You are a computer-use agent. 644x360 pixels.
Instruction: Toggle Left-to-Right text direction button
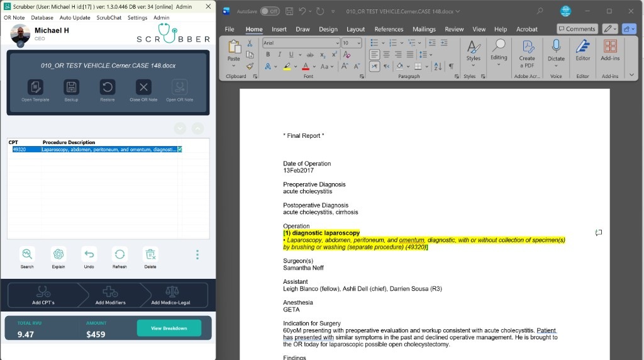click(374, 66)
